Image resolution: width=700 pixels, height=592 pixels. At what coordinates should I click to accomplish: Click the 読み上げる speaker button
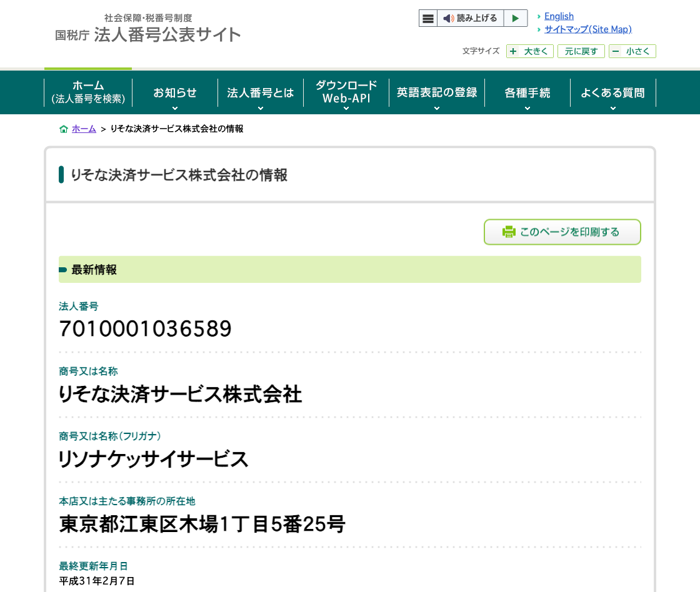[x=470, y=18]
